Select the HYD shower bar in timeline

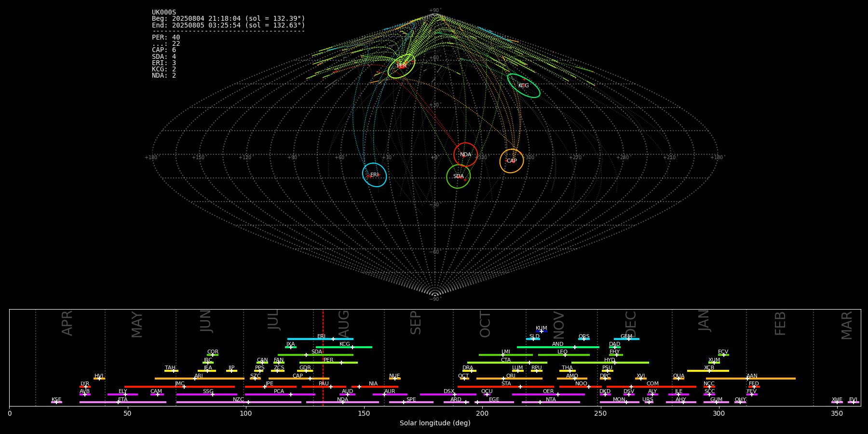pyautogui.click(x=610, y=363)
